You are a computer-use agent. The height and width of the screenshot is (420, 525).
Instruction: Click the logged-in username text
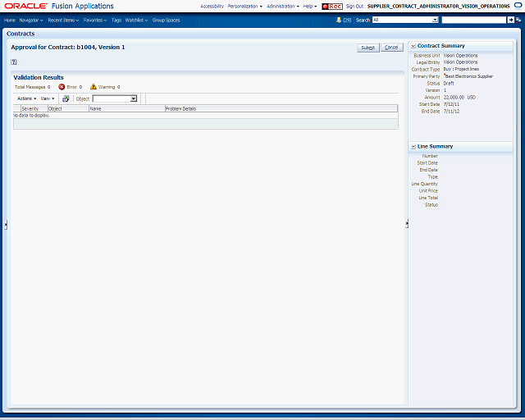[x=438, y=7]
